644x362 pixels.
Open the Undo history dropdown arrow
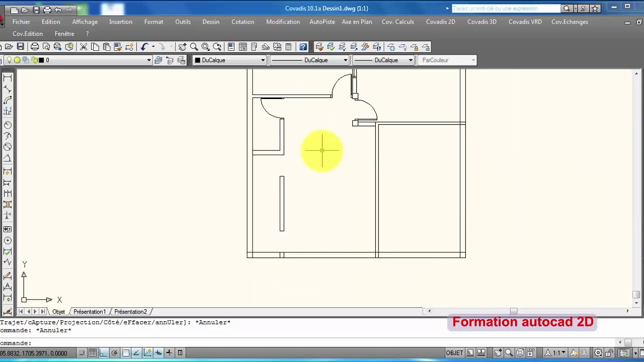[x=153, y=47]
